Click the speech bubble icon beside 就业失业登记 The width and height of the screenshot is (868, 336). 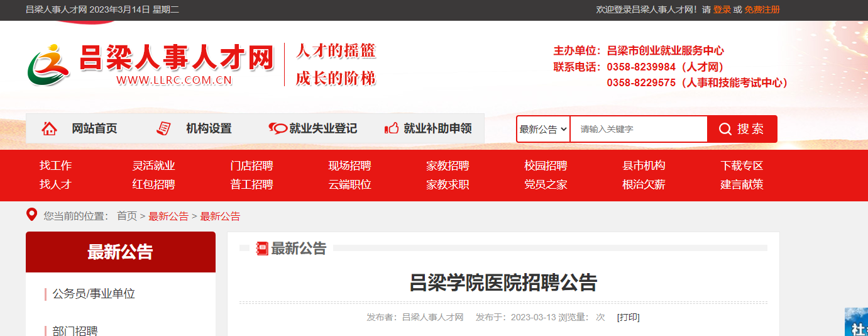(277, 128)
